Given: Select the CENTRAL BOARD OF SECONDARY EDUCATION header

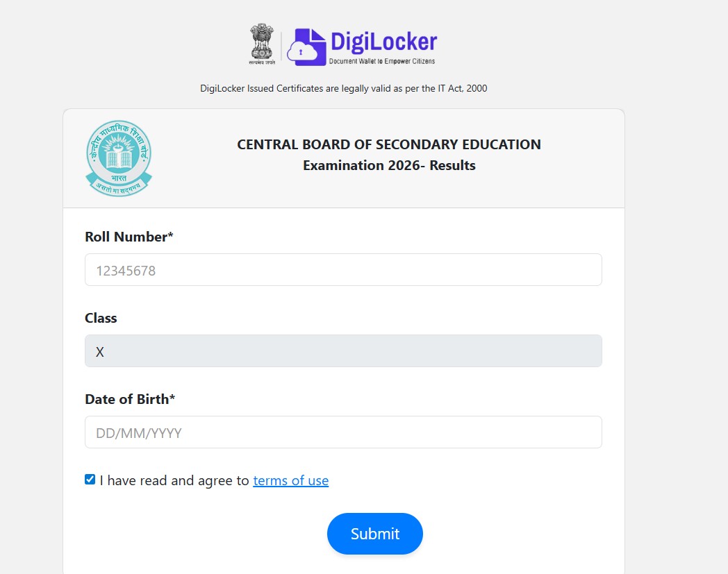Looking at the screenshot, I should [389, 144].
